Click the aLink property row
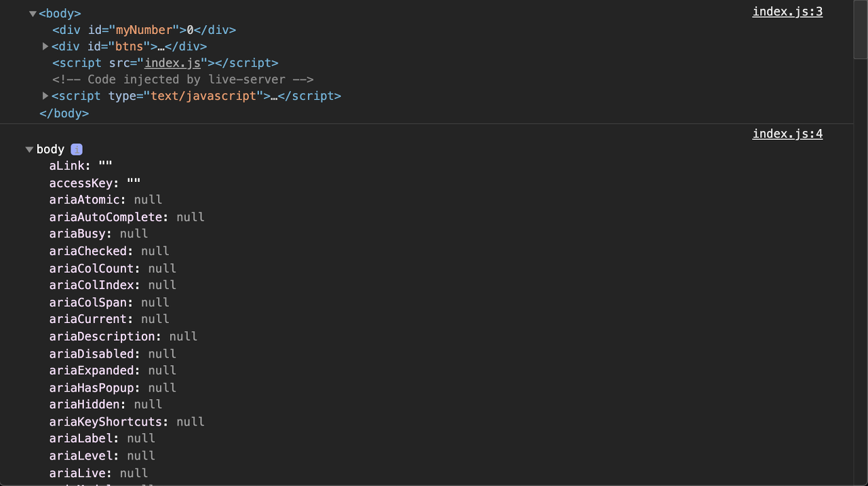 pyautogui.click(x=81, y=166)
